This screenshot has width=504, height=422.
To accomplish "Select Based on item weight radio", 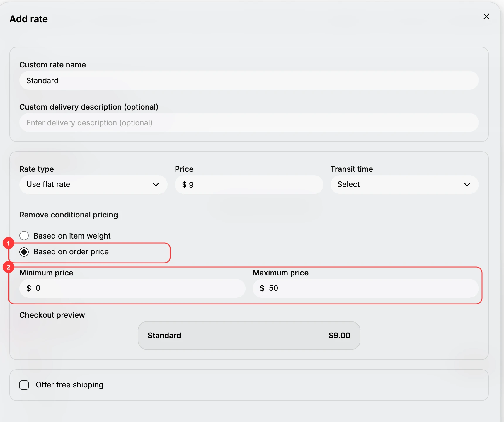I will tap(24, 236).
